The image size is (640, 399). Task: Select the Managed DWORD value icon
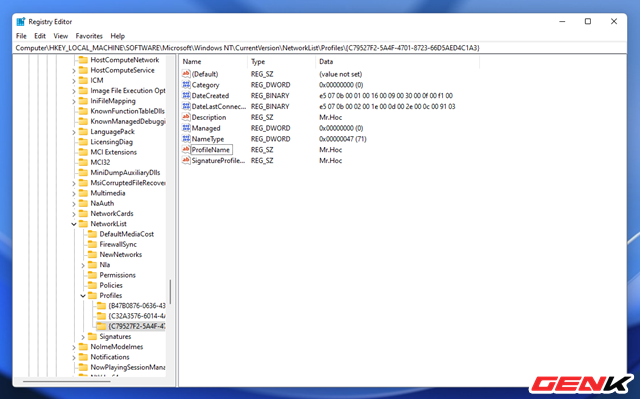(186, 128)
